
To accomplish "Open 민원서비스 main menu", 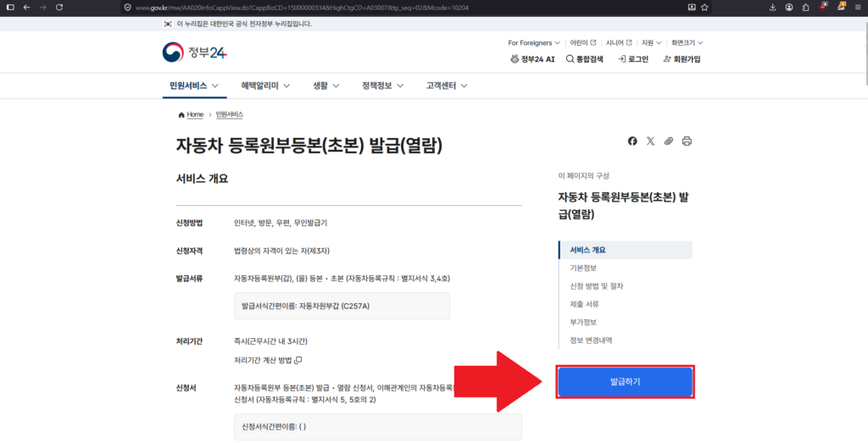I will click(194, 86).
